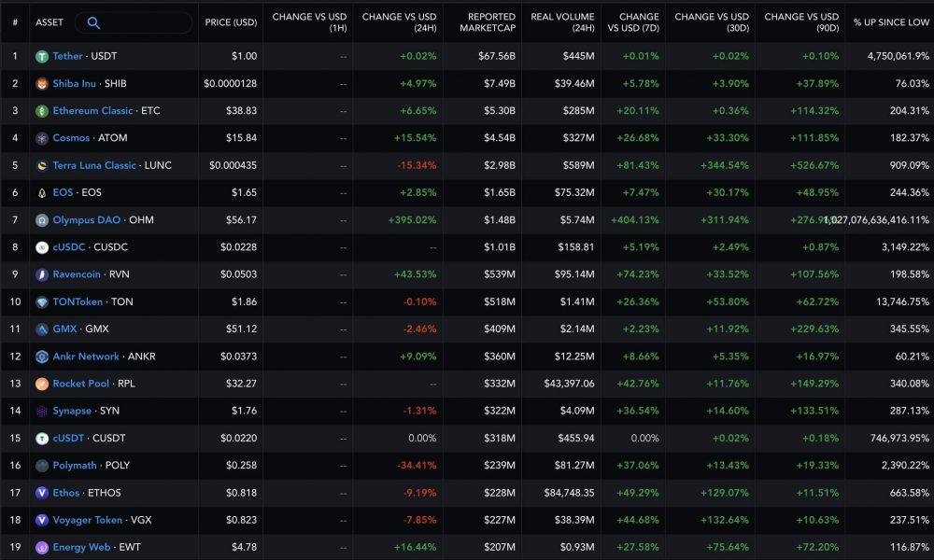Sort by Change vs USD (24H) header
This screenshot has height=560, width=934.
[x=399, y=22]
